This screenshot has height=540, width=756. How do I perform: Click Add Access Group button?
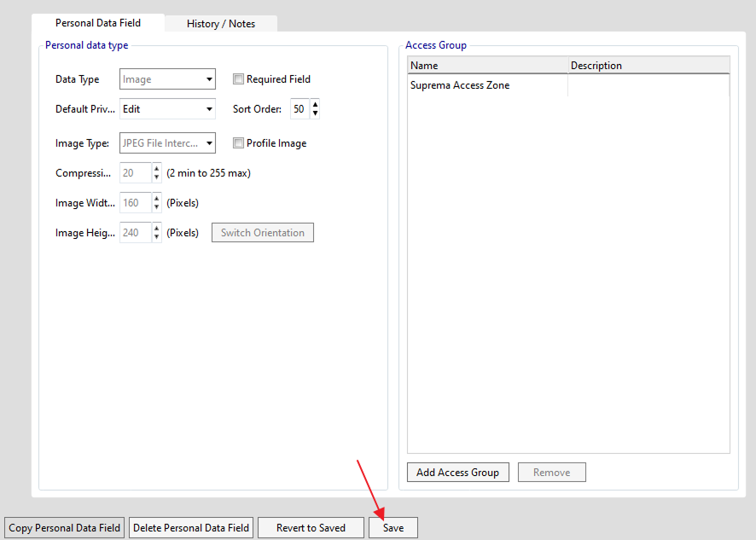pyautogui.click(x=457, y=473)
